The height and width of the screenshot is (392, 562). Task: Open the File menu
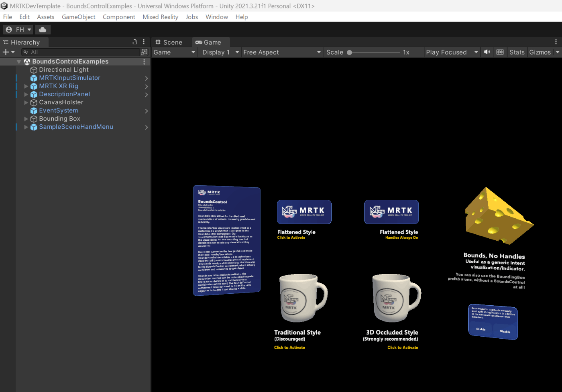(x=8, y=17)
